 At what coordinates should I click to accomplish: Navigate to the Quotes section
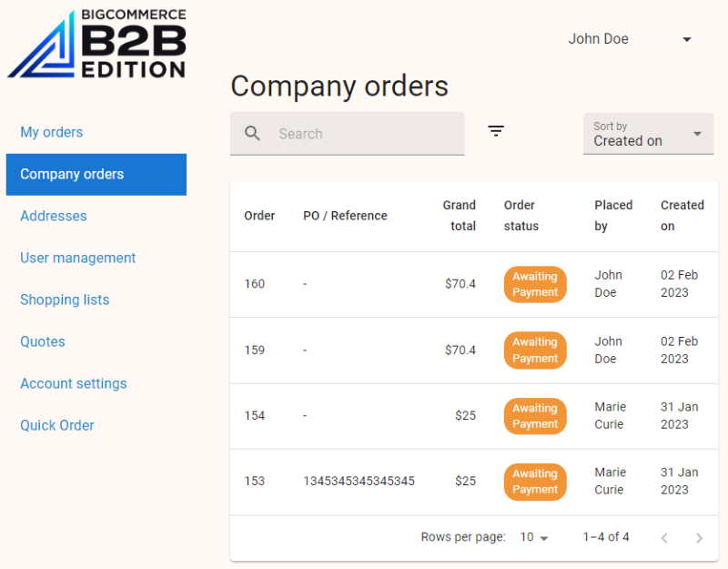(42, 341)
